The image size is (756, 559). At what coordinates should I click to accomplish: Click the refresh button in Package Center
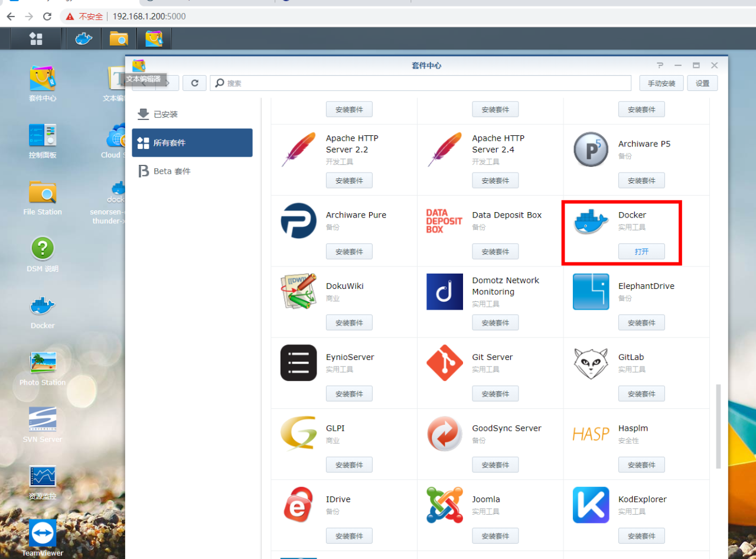pyautogui.click(x=194, y=83)
